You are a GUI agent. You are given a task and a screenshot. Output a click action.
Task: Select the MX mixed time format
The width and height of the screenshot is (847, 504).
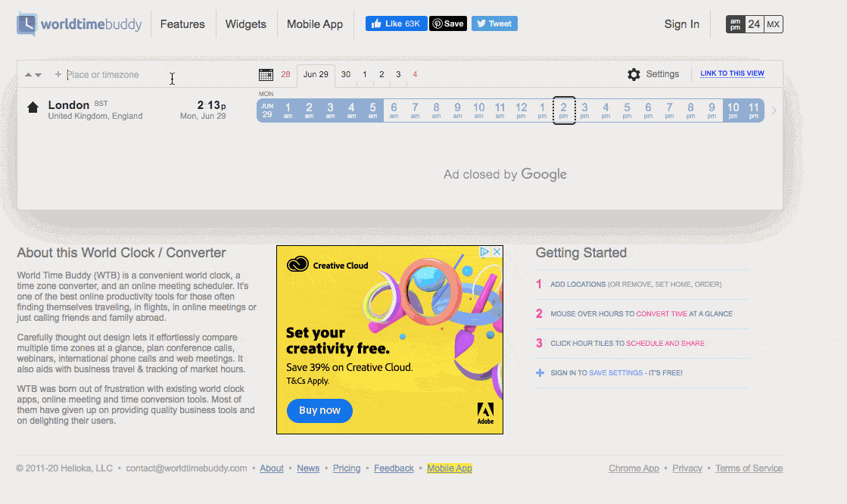[x=773, y=24]
